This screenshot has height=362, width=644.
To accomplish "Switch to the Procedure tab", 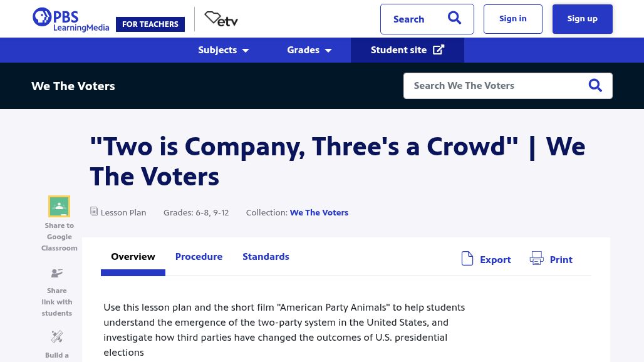I will (199, 257).
